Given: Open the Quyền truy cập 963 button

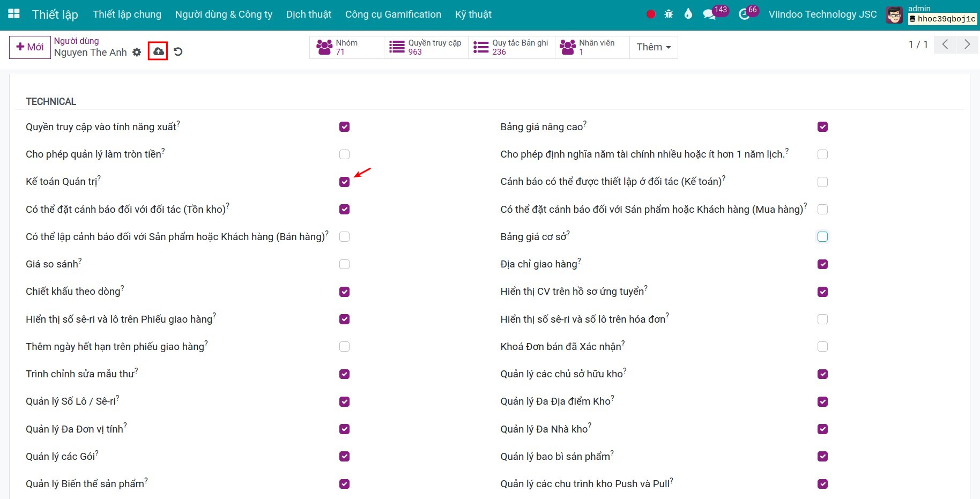Looking at the screenshot, I should pos(426,47).
